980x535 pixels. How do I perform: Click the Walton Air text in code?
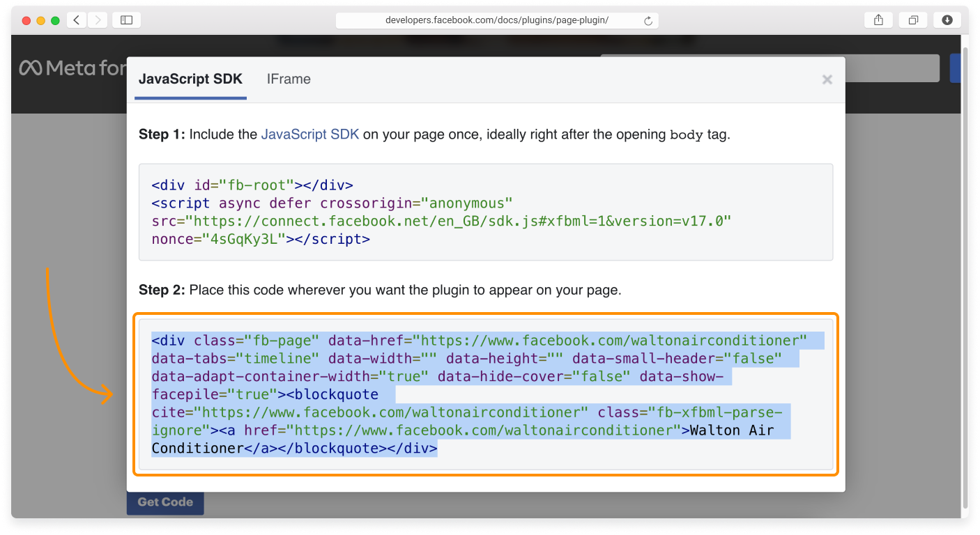tap(732, 431)
